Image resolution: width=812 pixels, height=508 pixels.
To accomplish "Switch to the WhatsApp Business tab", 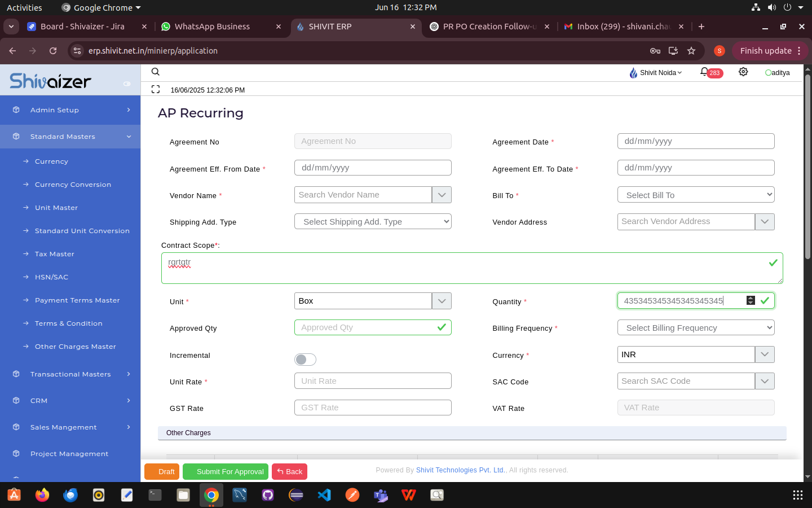I will click(212, 27).
